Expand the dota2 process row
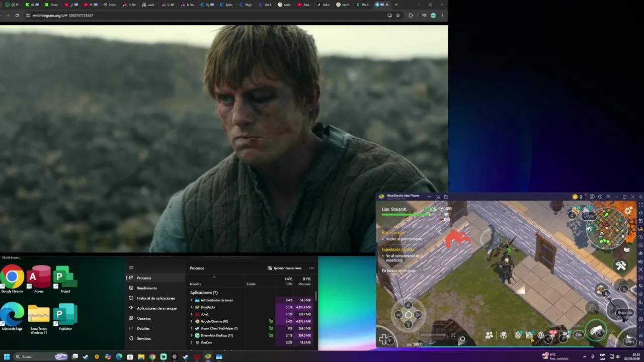This screenshot has width=644, height=362. 192,314
